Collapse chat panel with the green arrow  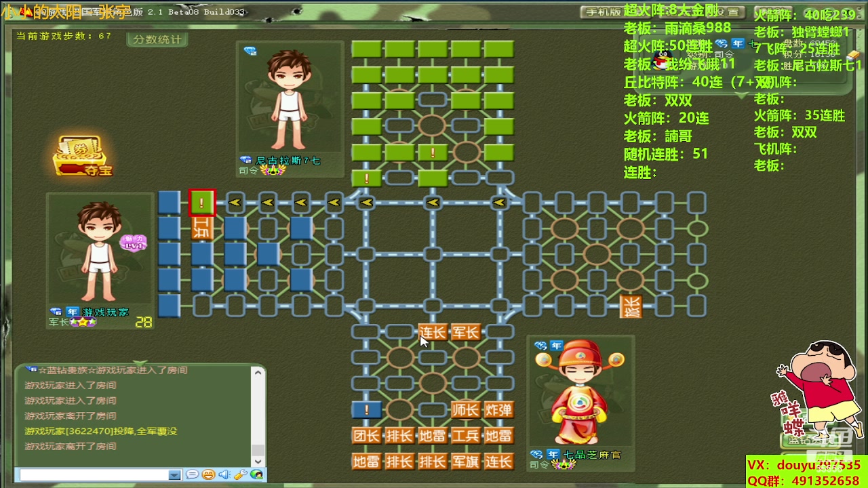click(x=140, y=363)
